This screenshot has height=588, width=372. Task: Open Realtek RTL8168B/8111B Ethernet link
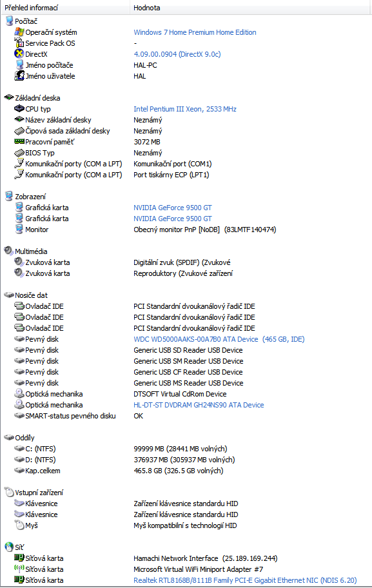coord(245,580)
